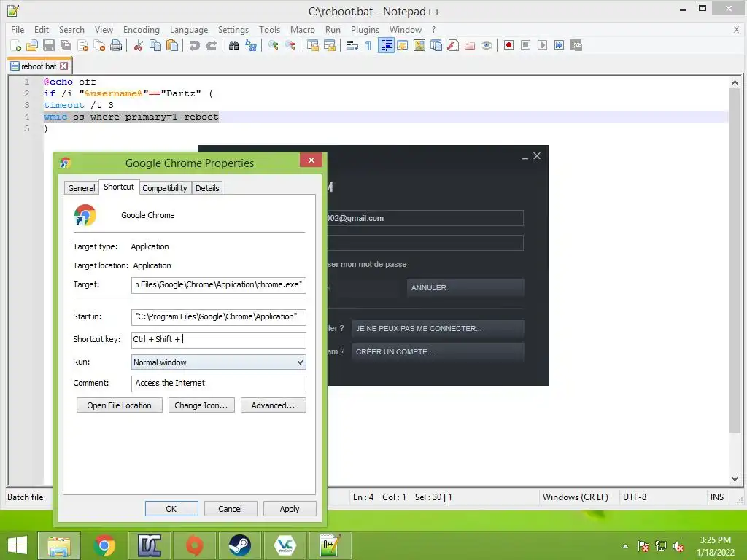Cancel the Chrome Properties dialog

point(231,508)
